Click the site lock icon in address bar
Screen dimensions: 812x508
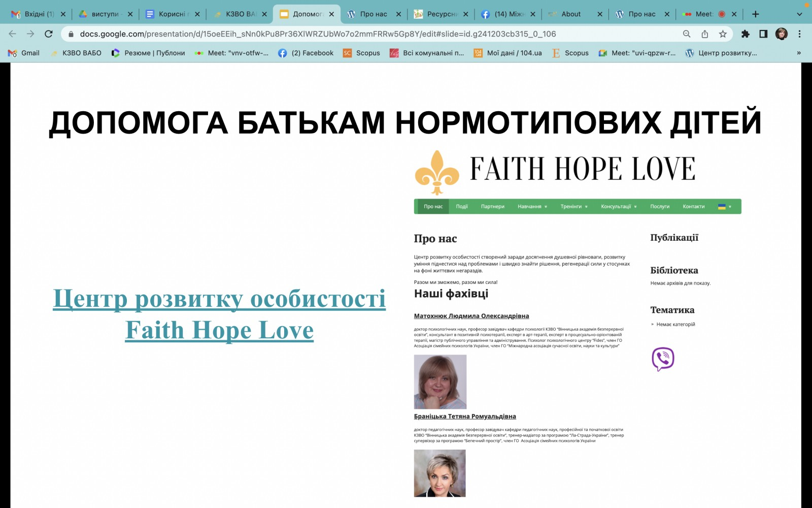coord(71,34)
